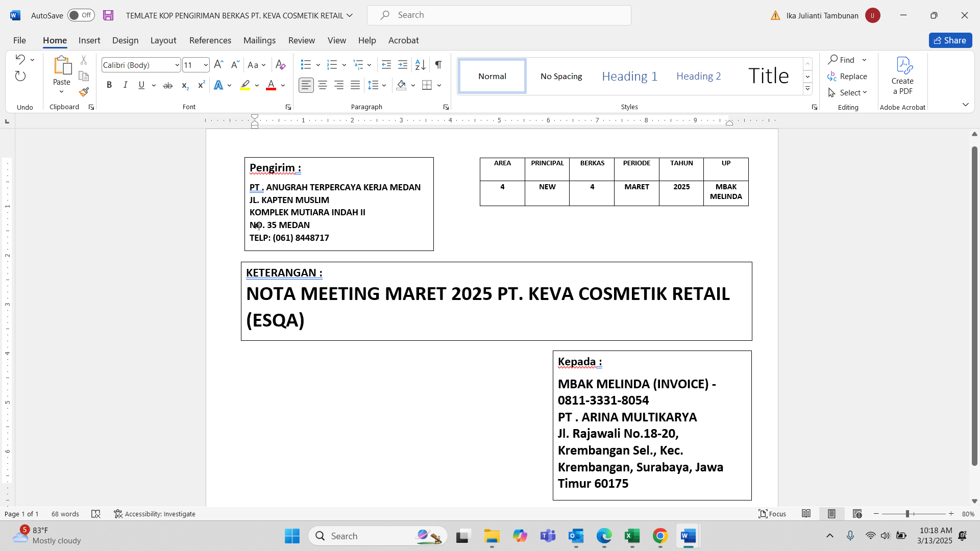This screenshot has width=980, height=551.
Task: Open File Explorer from taskbar
Action: [x=492, y=536]
